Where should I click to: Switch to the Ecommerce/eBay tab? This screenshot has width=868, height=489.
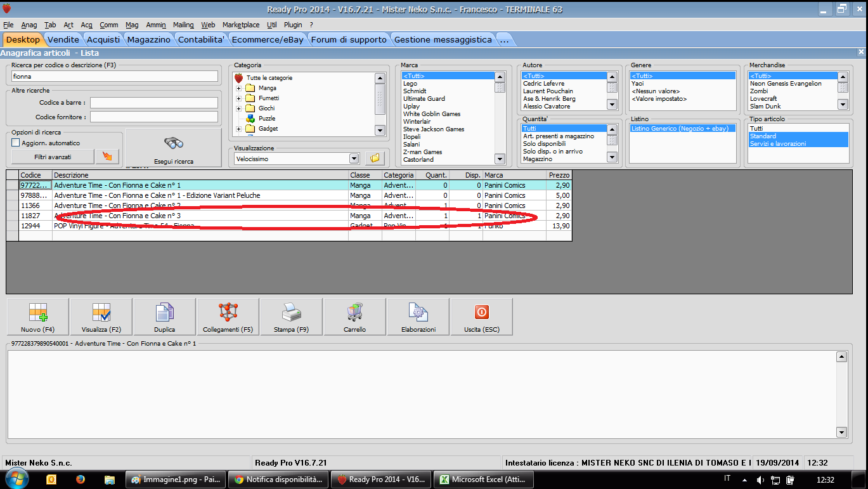[x=268, y=39]
